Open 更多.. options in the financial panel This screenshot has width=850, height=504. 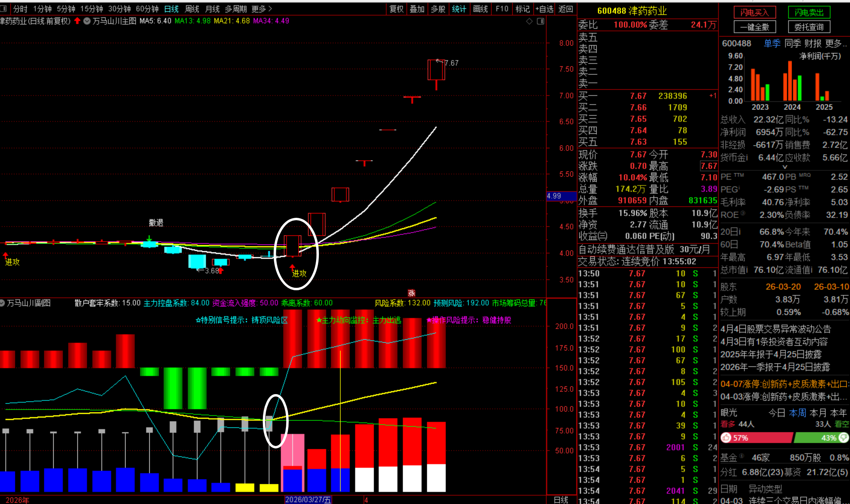tap(836, 43)
